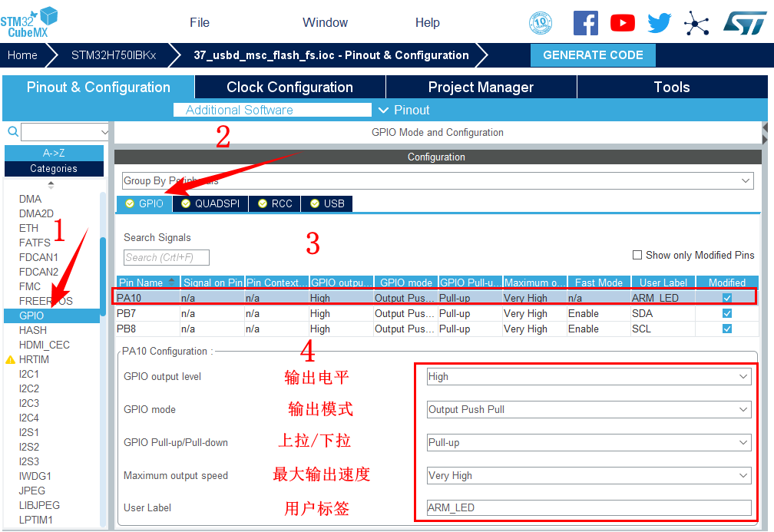774x532 pixels.
Task: Open the ST YouTube channel icon
Action: 623,23
